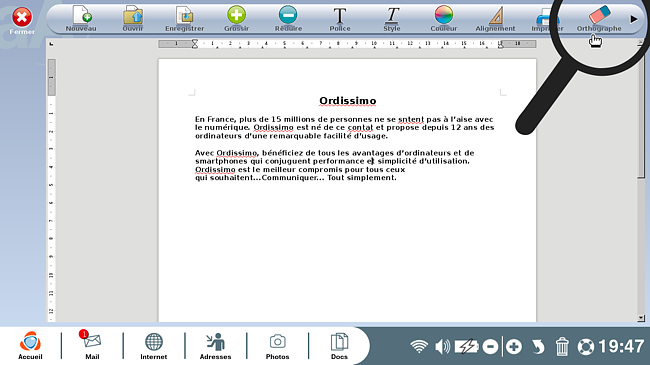Viewport: 650px width, 365px height.
Task: Zoom in with the plus taskbar icon
Action: click(514, 347)
